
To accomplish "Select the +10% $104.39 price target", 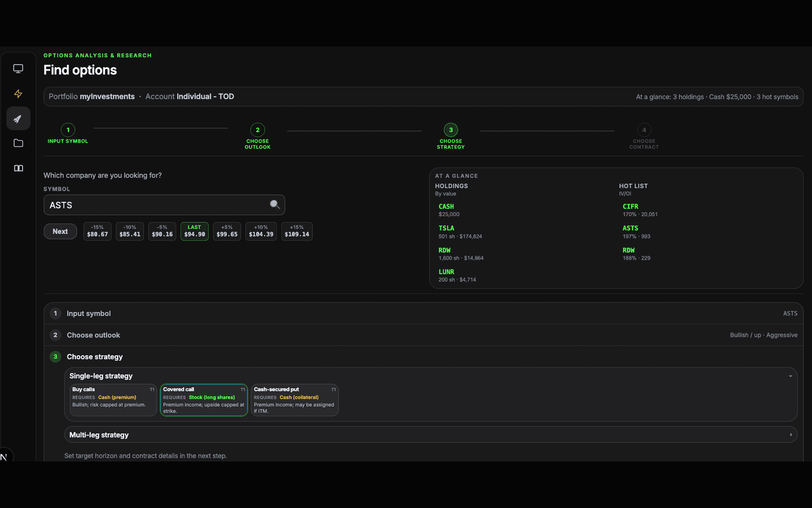I will [x=261, y=231].
